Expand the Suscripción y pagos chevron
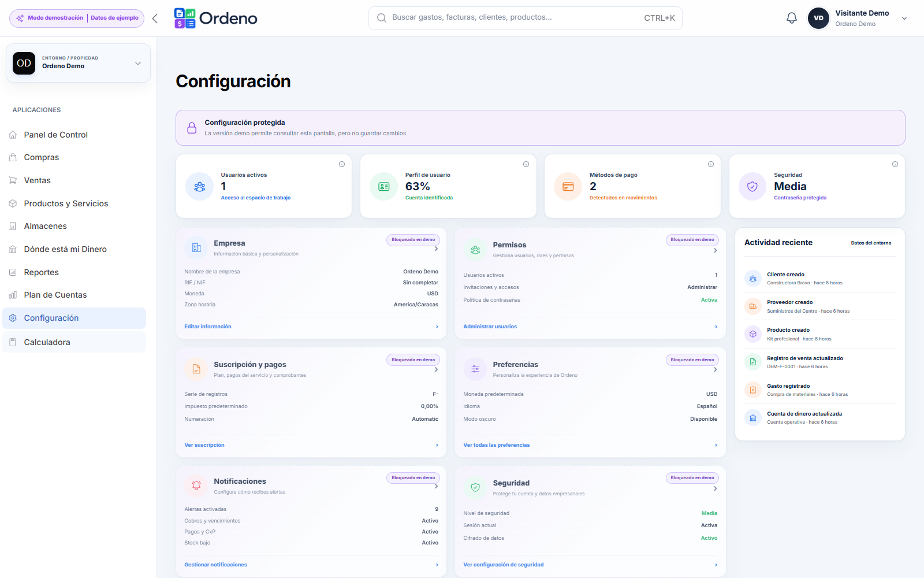The width and height of the screenshot is (924, 578). coord(436,369)
